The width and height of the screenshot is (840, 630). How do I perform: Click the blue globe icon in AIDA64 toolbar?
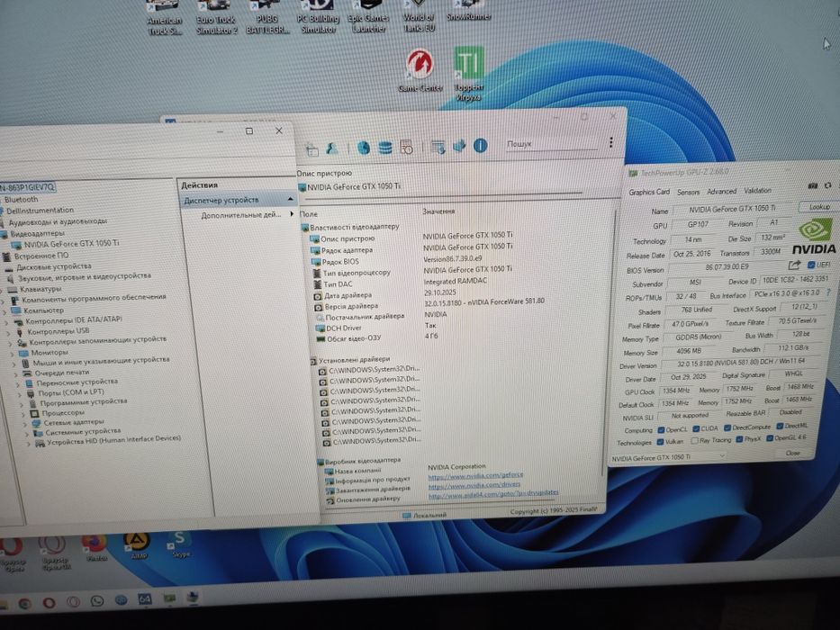(x=363, y=148)
